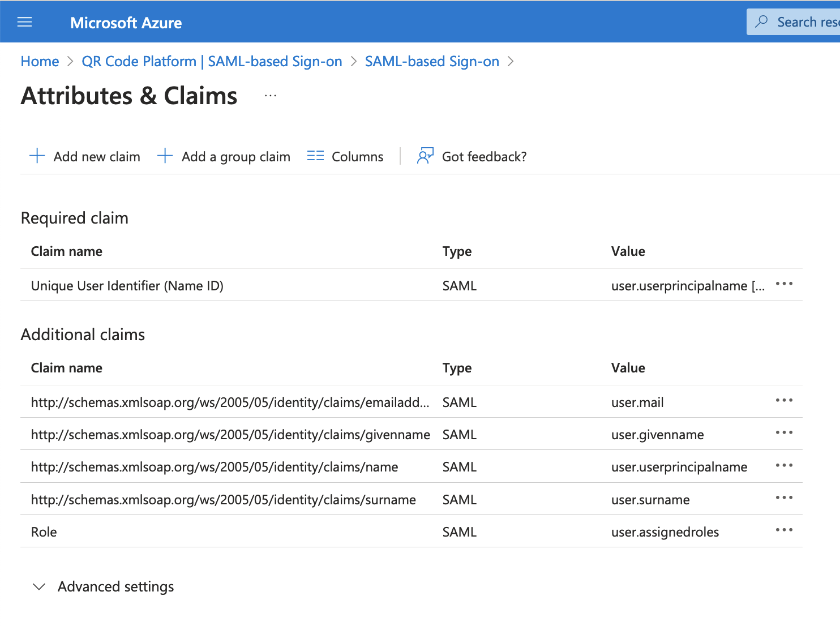Click the user.mail value cell
840x626 pixels.
[637, 402]
